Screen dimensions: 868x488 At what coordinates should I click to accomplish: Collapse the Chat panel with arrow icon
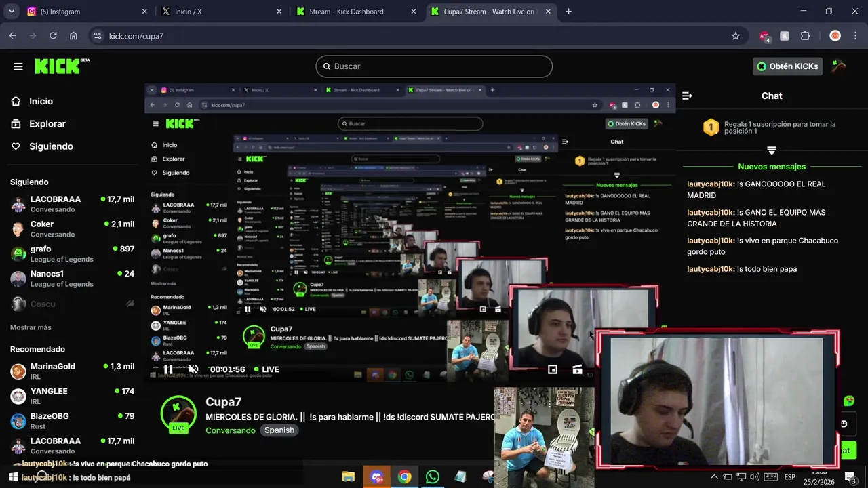coord(687,96)
